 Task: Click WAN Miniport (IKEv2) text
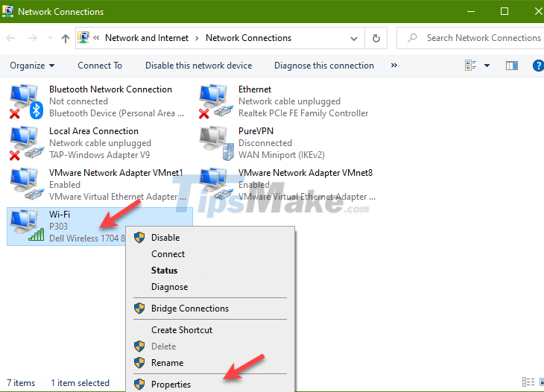click(x=282, y=155)
